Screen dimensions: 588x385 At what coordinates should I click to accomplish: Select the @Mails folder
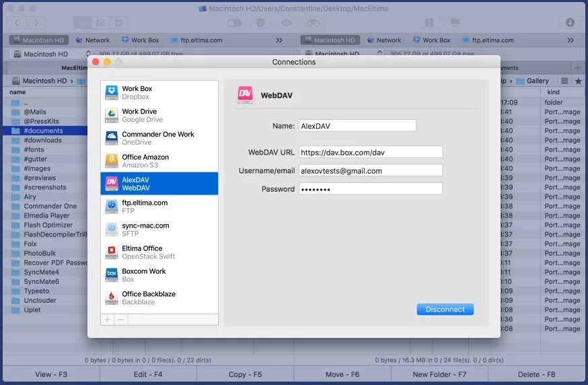pyautogui.click(x=45, y=112)
